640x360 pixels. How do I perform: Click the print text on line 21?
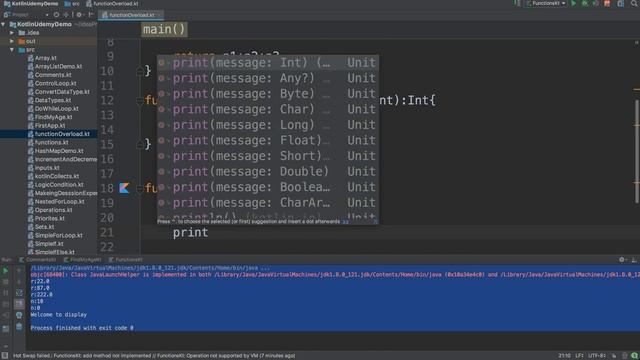[190, 233]
